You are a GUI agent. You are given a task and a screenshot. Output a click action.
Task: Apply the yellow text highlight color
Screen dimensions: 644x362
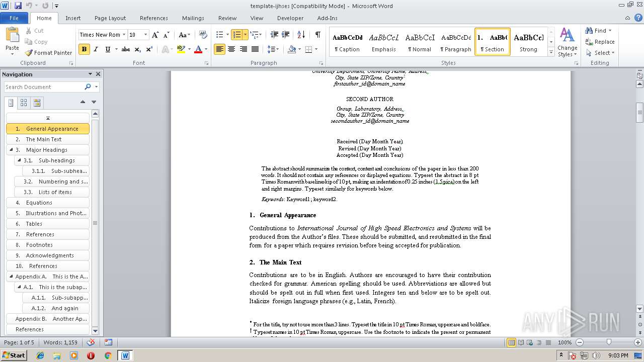[181, 49]
